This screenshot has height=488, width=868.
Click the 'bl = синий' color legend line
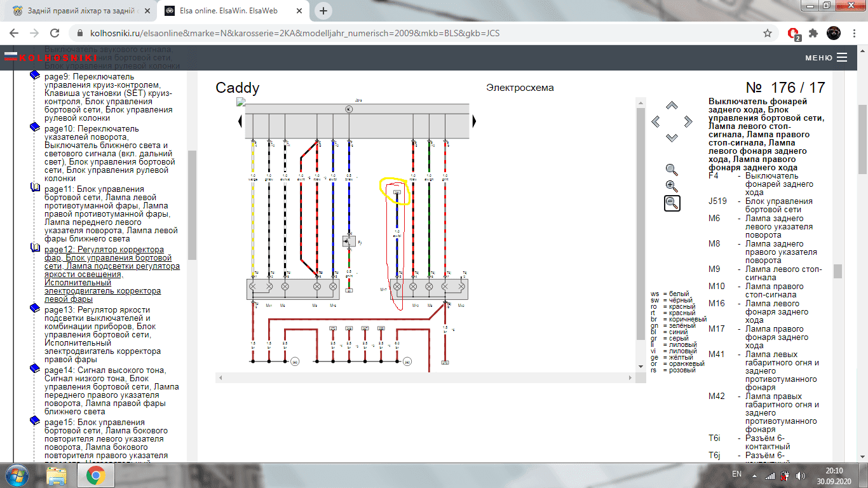670,332
